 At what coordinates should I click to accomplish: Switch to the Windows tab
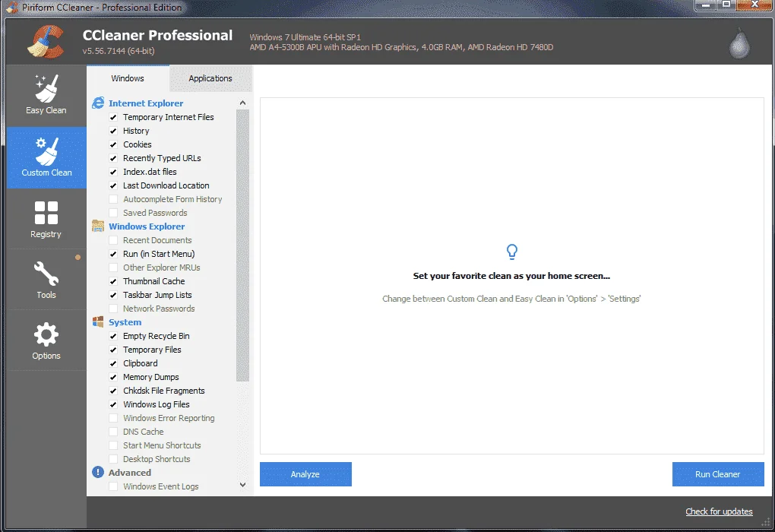pyautogui.click(x=128, y=78)
